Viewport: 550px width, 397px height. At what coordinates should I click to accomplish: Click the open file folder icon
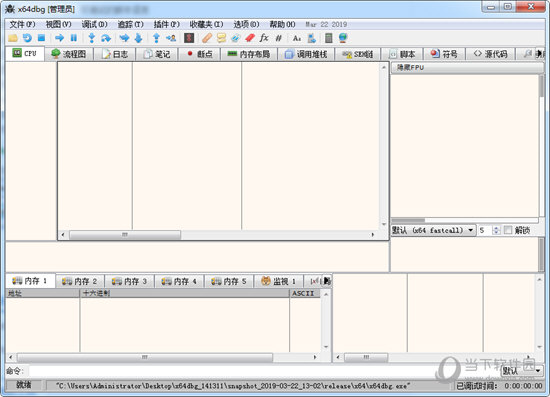tap(13, 38)
